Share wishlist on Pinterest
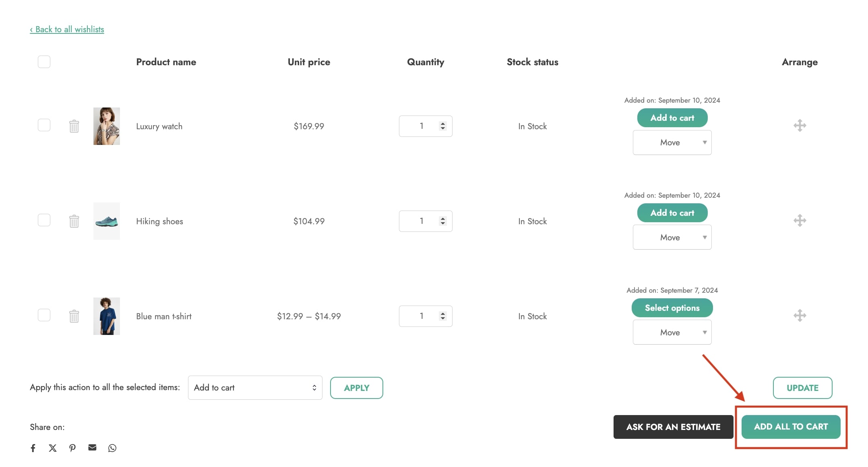 (x=72, y=448)
